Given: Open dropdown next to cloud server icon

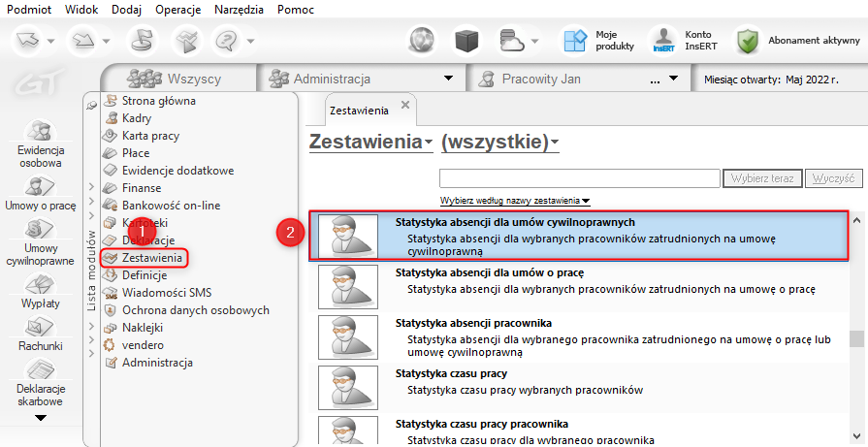Looking at the screenshot, I should pyautogui.click(x=534, y=41).
